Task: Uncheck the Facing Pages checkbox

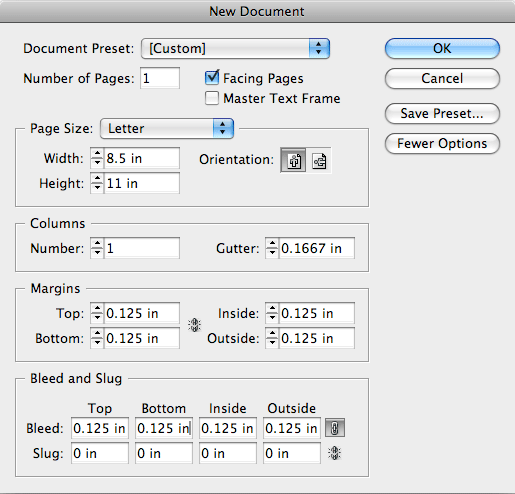Action: point(212,78)
